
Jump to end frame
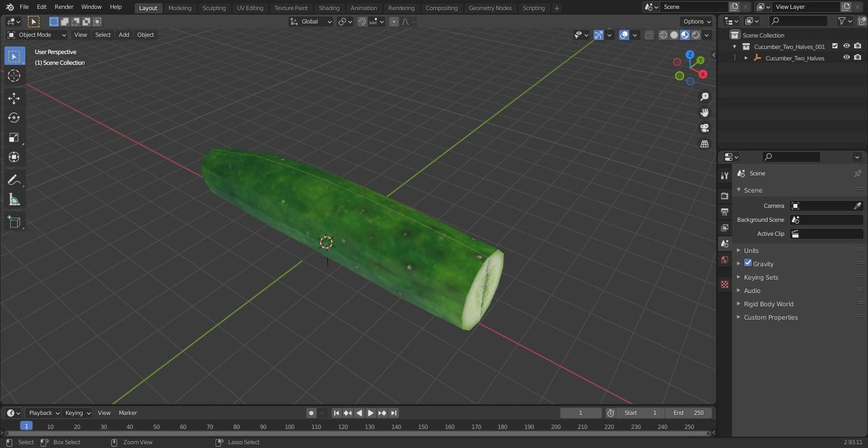click(x=394, y=413)
